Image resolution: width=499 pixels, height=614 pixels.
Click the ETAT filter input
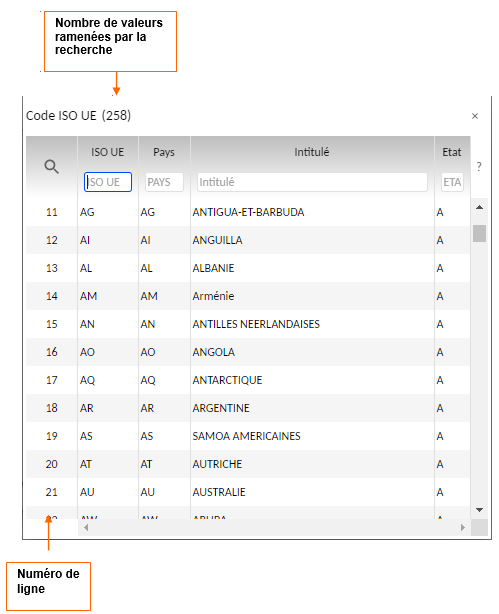click(x=452, y=182)
